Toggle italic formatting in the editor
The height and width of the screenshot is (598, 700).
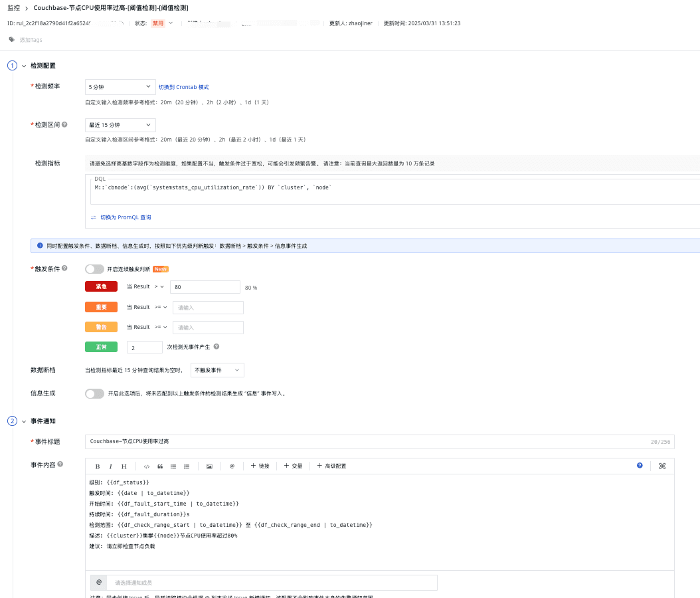(x=110, y=466)
